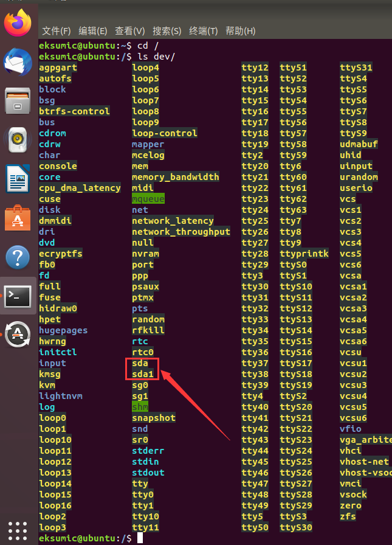392x545 pixels.
Task: Open the 帮助(H) menu
Action: click(x=241, y=31)
